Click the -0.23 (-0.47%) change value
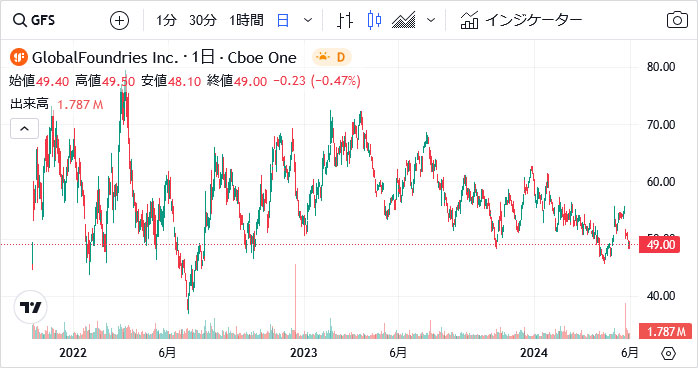The width and height of the screenshot is (698, 368). click(317, 81)
